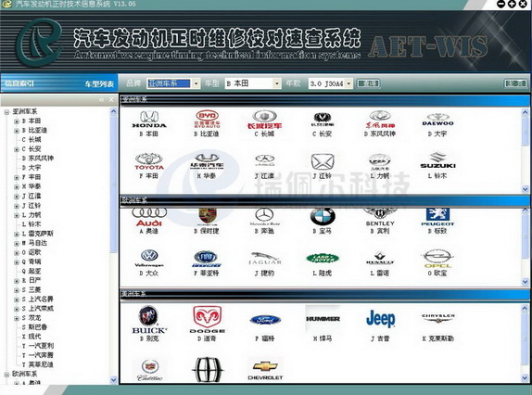Image resolution: width=532 pixels, height=395 pixels.
Task: Select the Jaguar brand logo
Action: pos(265,259)
